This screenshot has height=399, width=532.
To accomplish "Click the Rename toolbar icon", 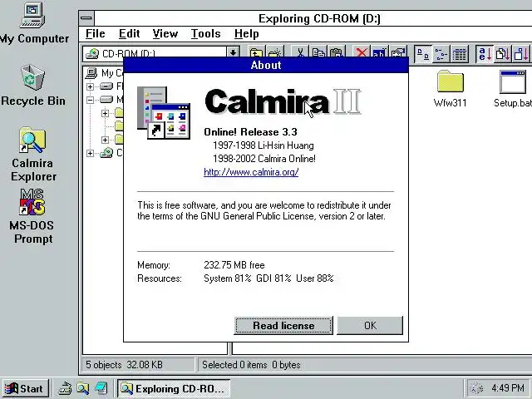I will (x=380, y=53).
